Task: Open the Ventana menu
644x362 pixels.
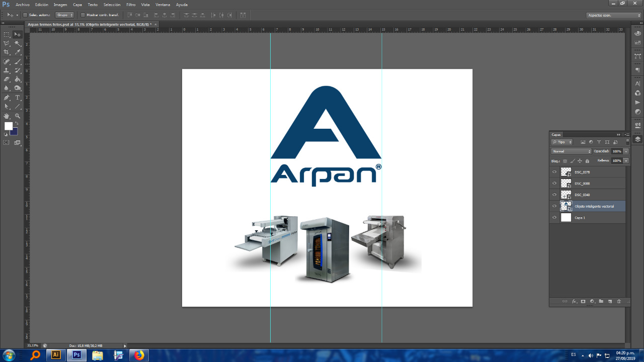Action: (x=163, y=5)
